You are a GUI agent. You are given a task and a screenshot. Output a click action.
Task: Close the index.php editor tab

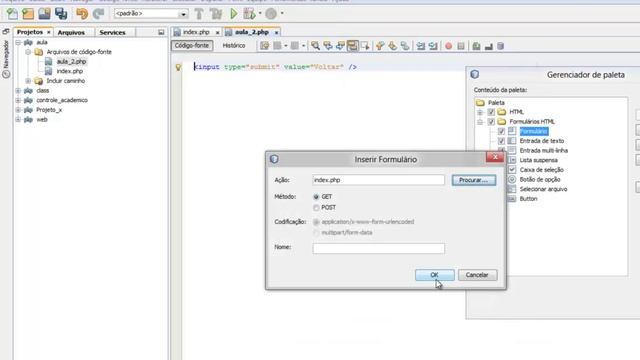click(x=218, y=32)
